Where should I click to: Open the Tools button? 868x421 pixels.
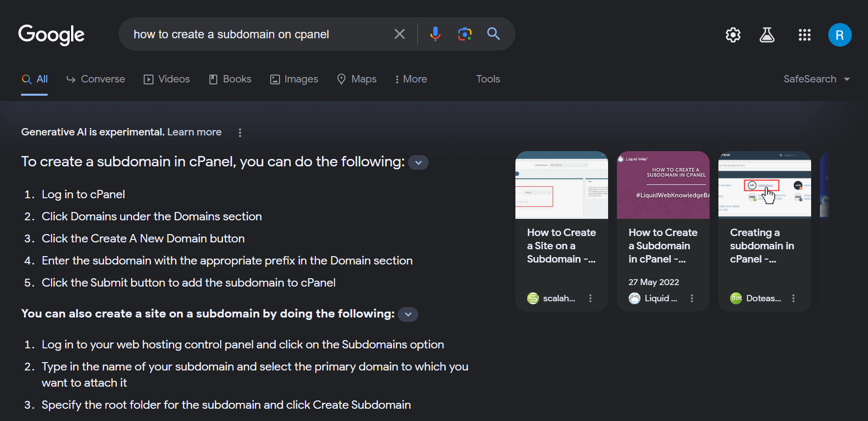click(x=488, y=79)
